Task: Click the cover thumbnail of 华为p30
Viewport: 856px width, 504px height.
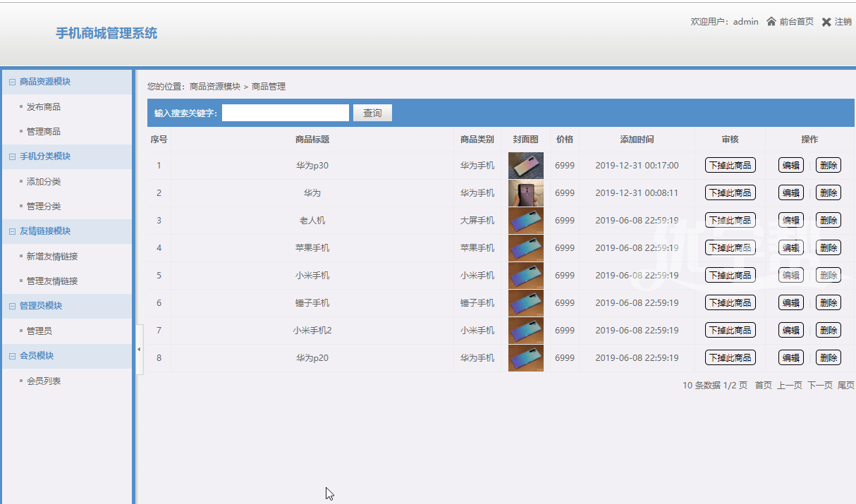Action: click(525, 166)
